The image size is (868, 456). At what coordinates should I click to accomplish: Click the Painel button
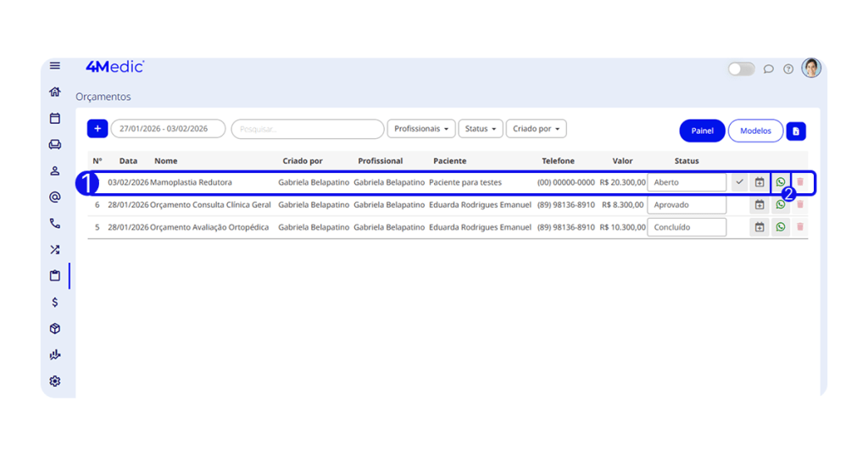click(x=702, y=131)
